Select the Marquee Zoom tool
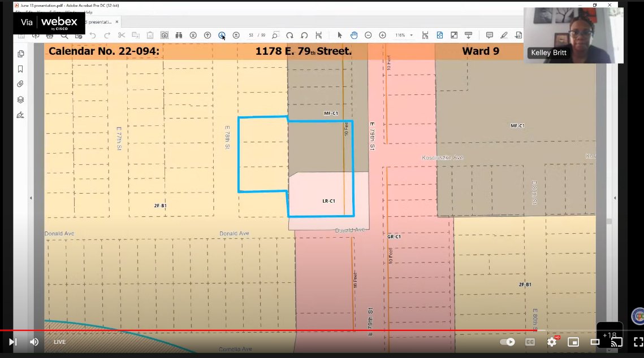Viewport: 644px width, 358px height. pyautogui.click(x=275, y=35)
